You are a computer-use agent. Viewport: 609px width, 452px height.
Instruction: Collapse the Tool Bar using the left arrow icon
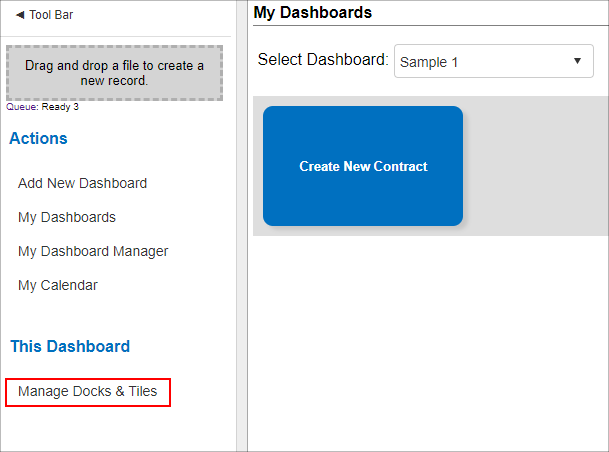tap(20, 15)
